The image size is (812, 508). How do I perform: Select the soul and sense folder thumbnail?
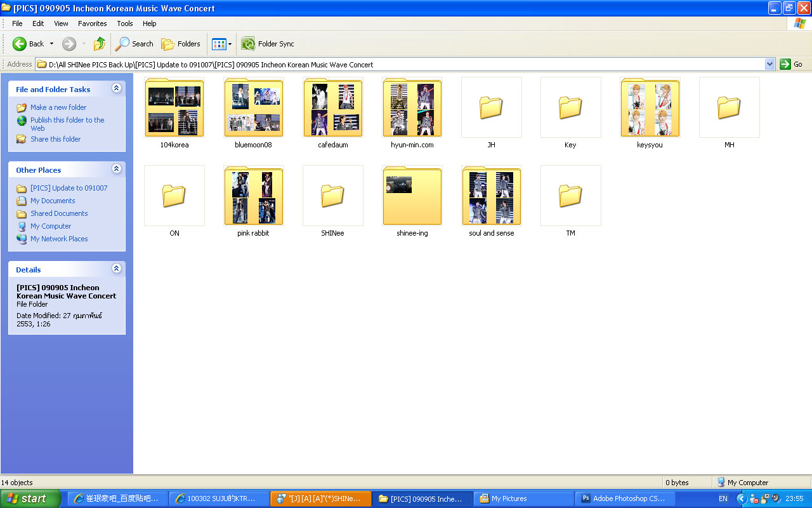[492, 196]
